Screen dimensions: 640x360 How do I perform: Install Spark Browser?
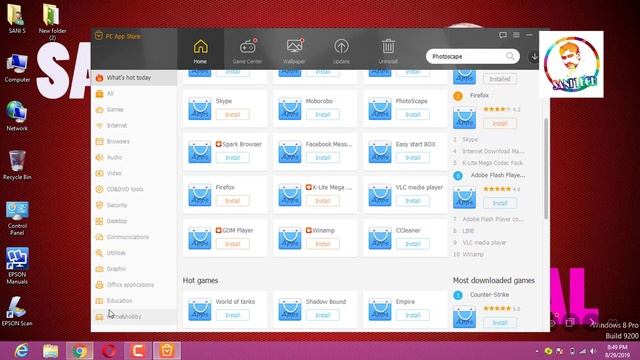[x=233, y=158]
